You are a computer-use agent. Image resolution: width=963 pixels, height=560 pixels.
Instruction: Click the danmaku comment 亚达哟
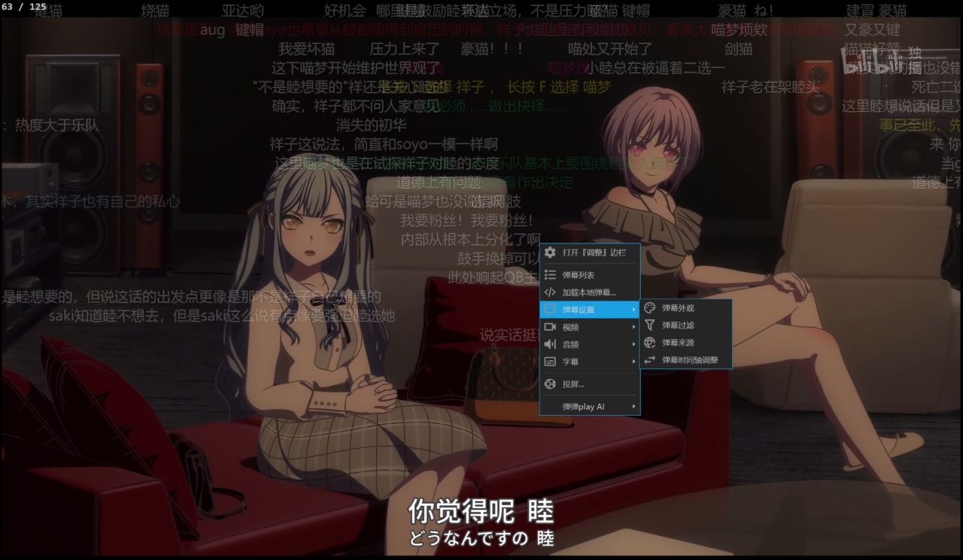coord(242,11)
